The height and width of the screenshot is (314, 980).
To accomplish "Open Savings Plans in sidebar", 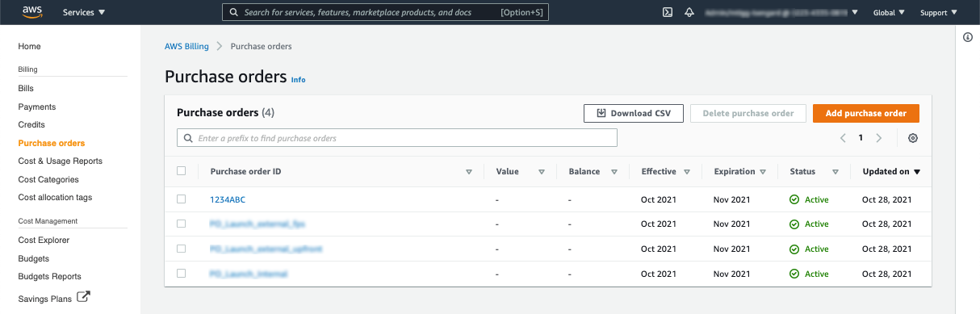I will tap(45, 299).
